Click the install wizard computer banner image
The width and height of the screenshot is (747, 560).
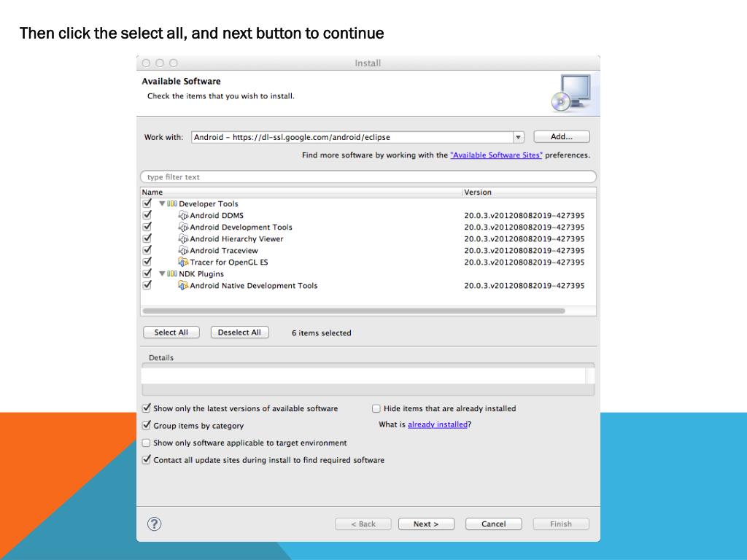[x=571, y=93]
